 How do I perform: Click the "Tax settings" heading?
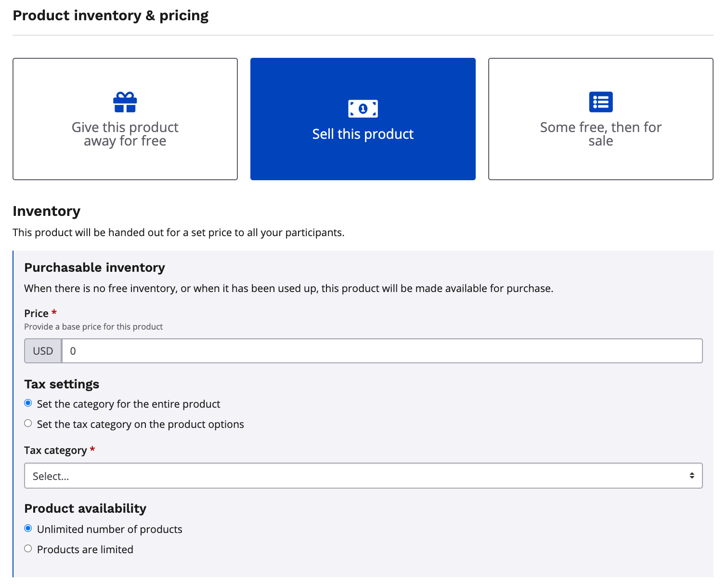pyautogui.click(x=62, y=384)
